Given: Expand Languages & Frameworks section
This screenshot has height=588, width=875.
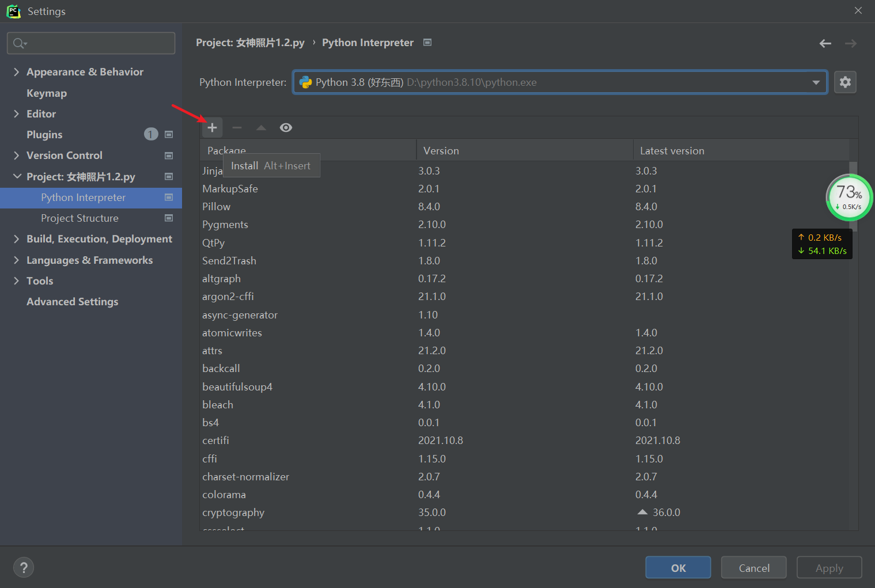Looking at the screenshot, I should [x=16, y=260].
